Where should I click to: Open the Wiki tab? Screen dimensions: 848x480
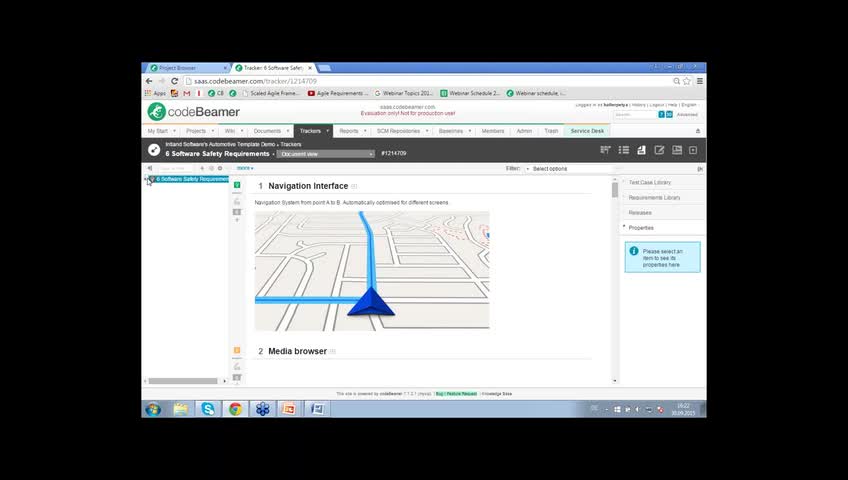coord(230,131)
